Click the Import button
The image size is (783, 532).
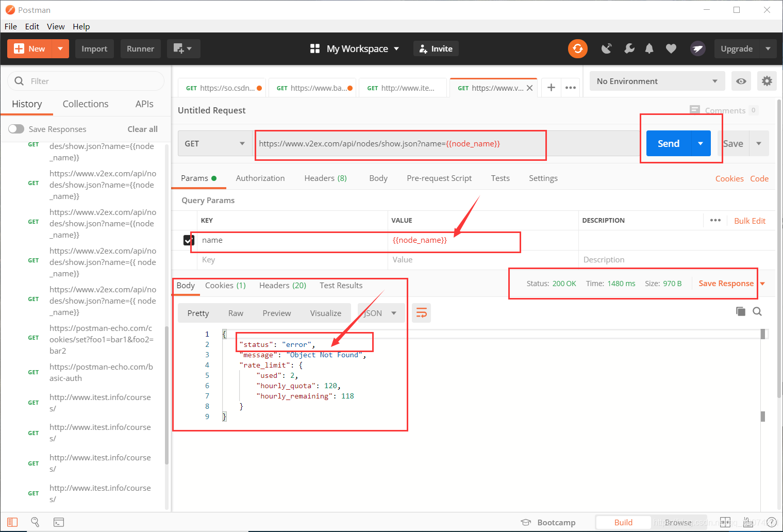point(94,48)
